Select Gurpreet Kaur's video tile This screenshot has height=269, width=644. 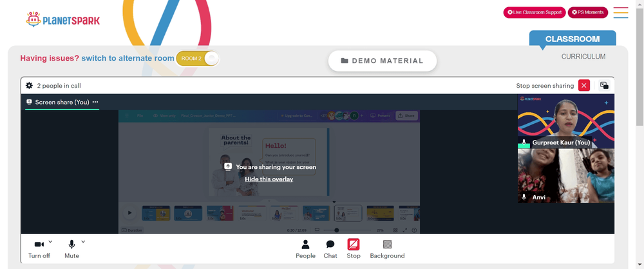coord(565,121)
